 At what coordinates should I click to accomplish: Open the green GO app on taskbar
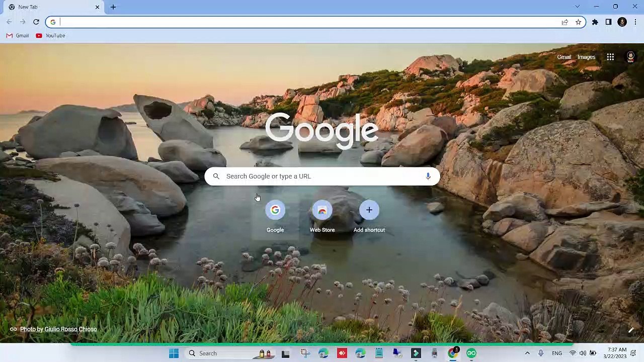click(x=471, y=353)
